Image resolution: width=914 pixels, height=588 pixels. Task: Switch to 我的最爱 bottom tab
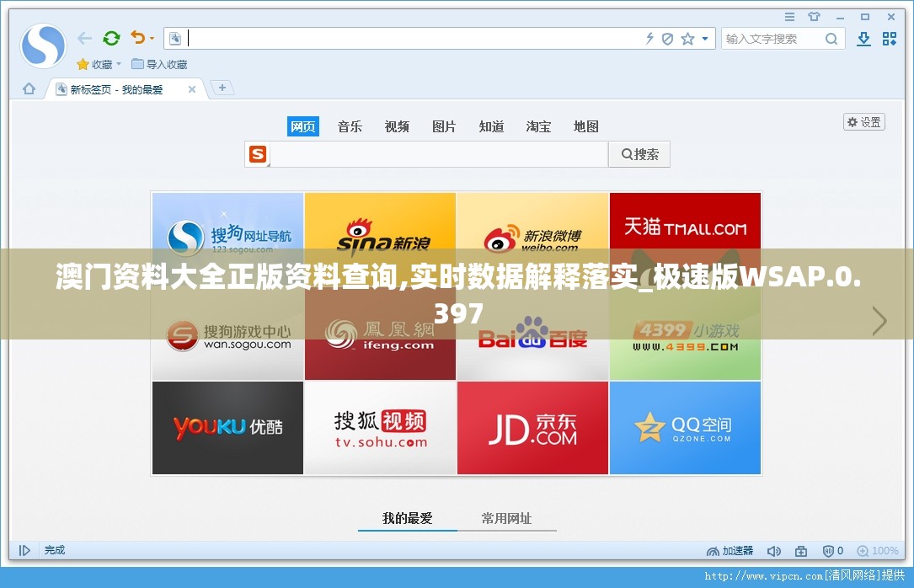tap(408, 518)
